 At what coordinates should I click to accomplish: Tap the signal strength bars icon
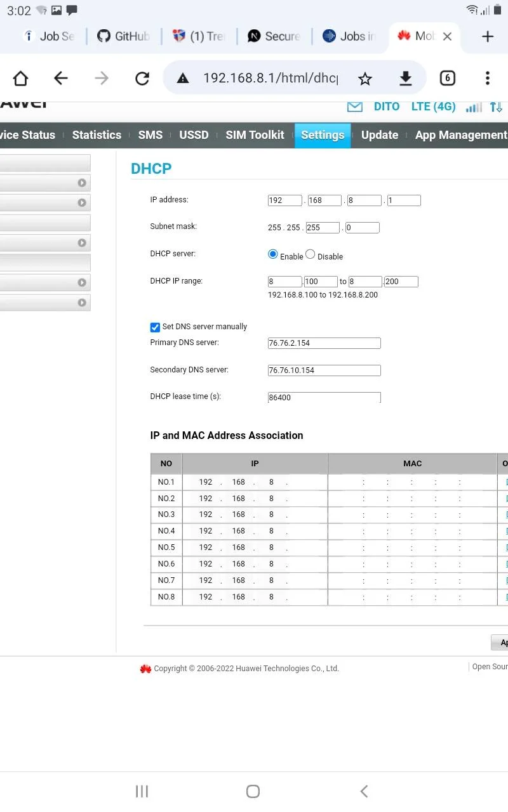click(x=474, y=107)
